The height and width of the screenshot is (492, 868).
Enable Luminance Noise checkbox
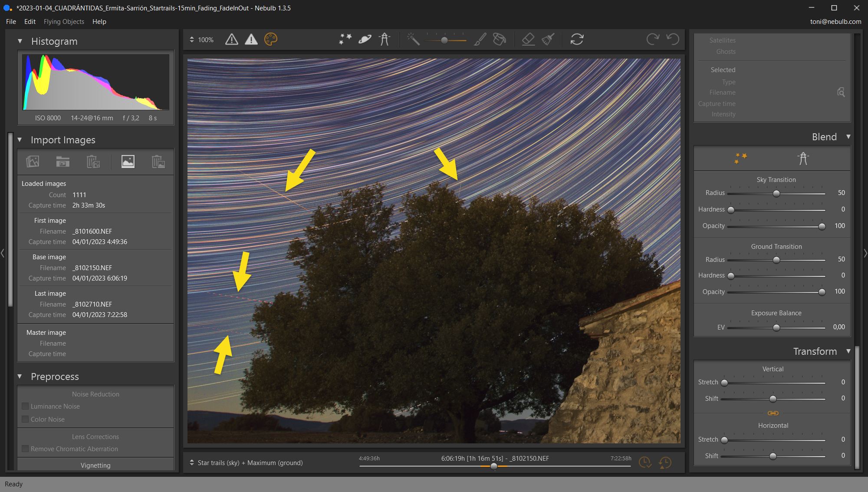pyautogui.click(x=25, y=406)
